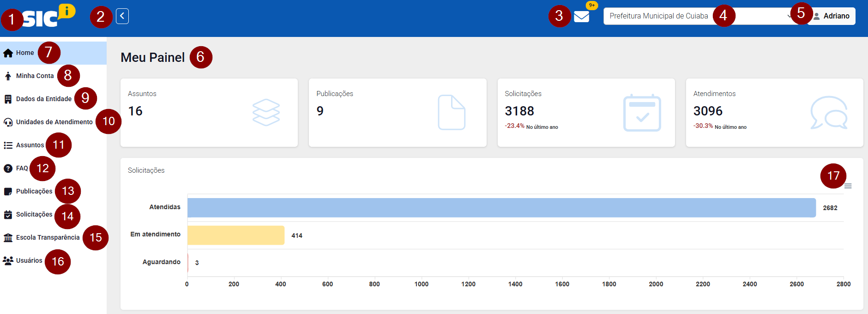
Task: Open Escola Transparência in sidebar
Action: click(48, 237)
